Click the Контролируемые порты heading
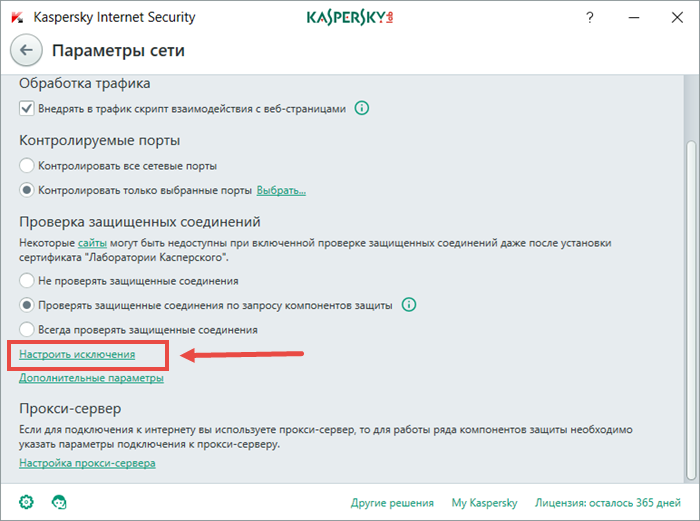The image size is (700, 521). pyautogui.click(x=100, y=141)
